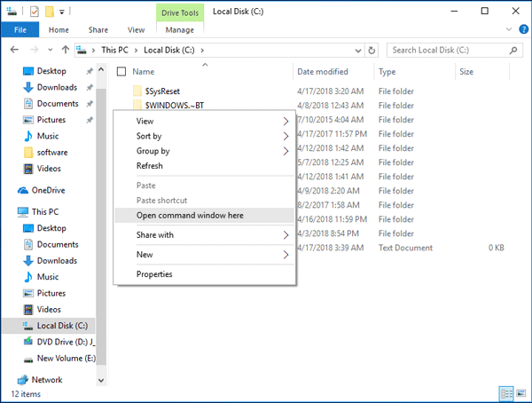Open the Group by submenu
The width and height of the screenshot is (532, 403).
point(205,151)
